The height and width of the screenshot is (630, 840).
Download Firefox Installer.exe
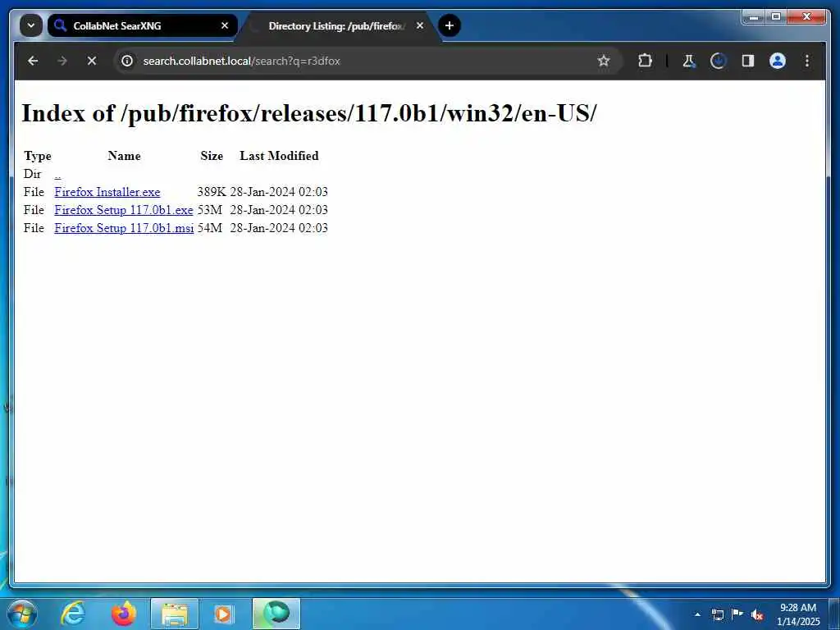(x=107, y=192)
